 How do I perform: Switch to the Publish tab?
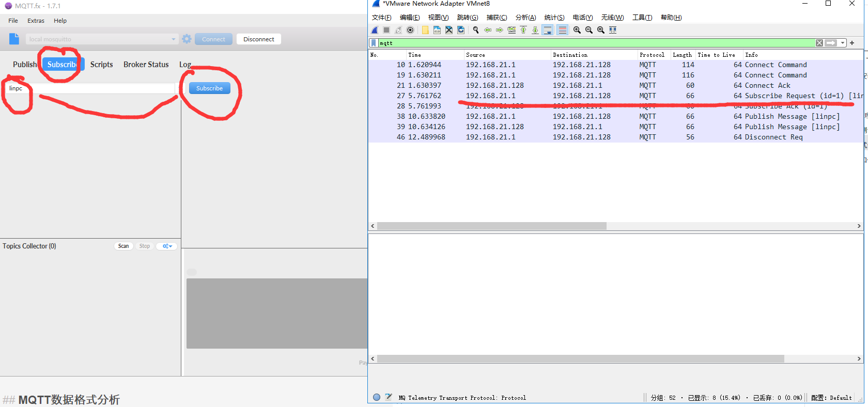25,65
